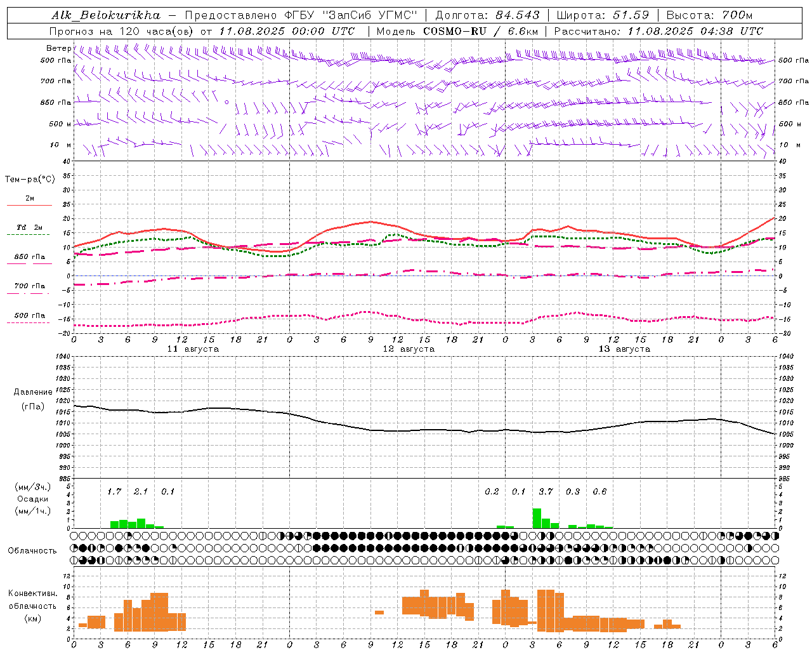Click solid red line sample under 2м
This screenshot has width=812, height=650.
click(29, 206)
